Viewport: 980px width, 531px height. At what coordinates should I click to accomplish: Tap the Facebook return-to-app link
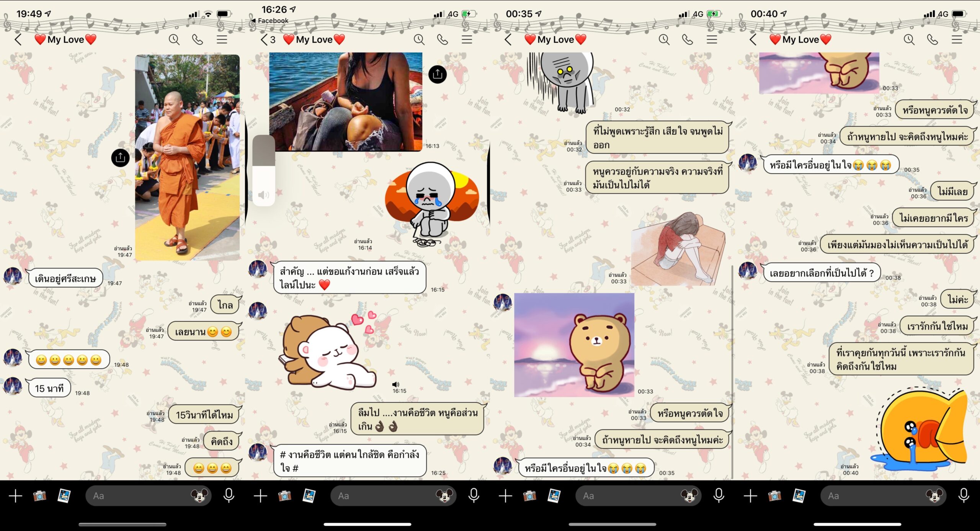[270, 21]
